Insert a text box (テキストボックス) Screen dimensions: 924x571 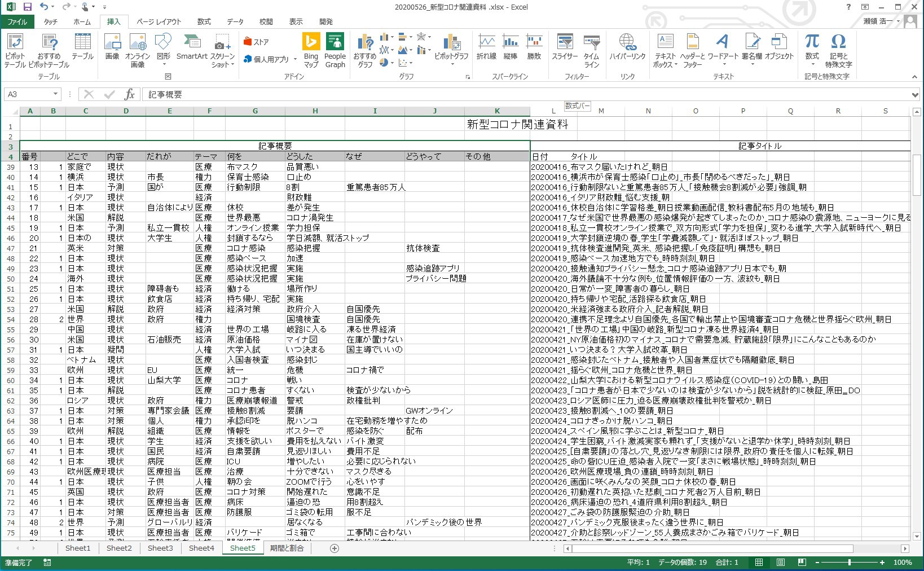(665, 51)
